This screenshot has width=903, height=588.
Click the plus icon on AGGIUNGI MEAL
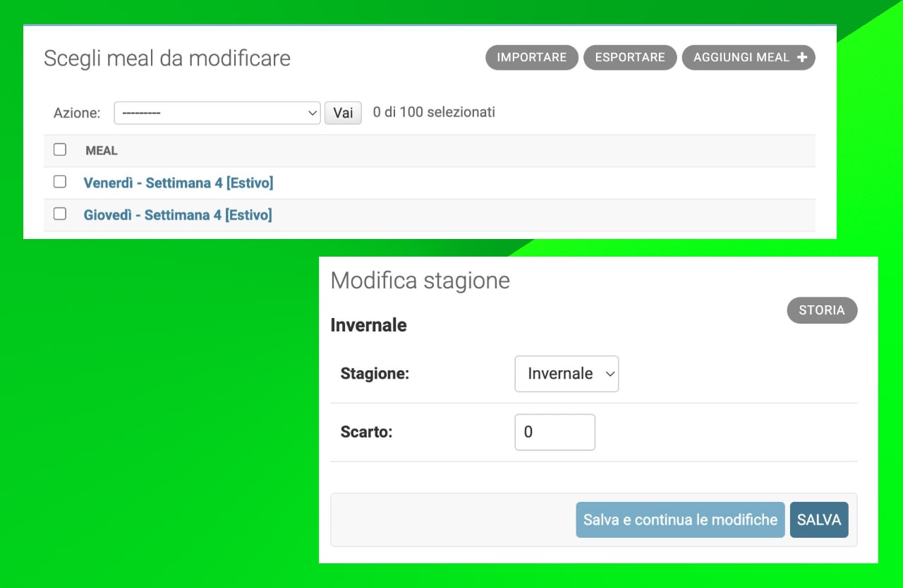802,57
